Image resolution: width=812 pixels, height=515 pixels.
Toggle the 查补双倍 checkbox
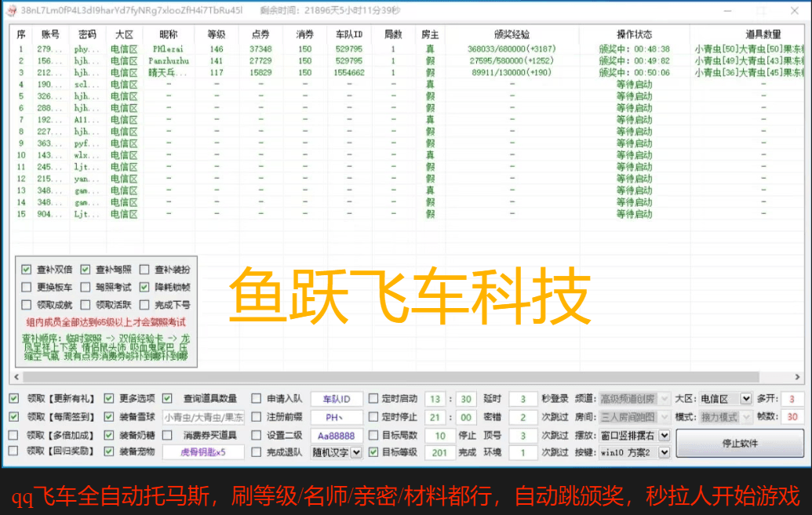(27, 270)
